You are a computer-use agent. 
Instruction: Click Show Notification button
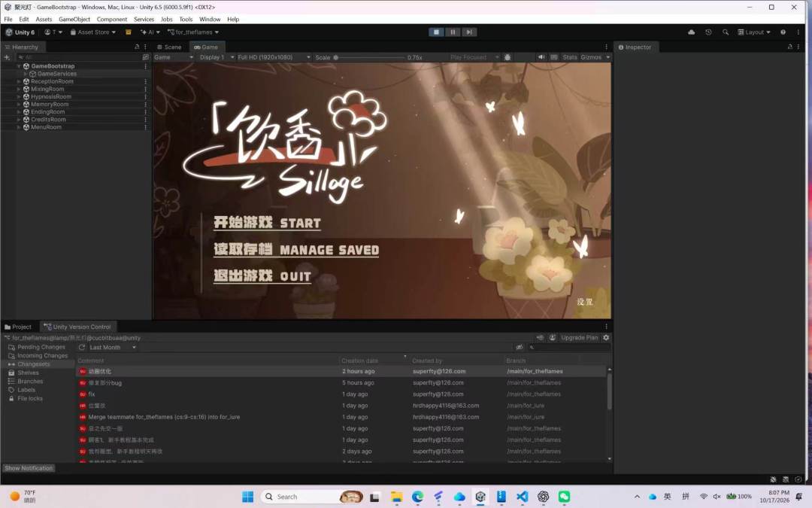[29, 468]
